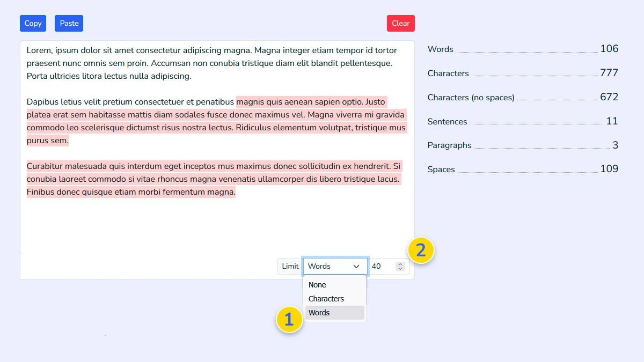Select None from the Limit dropdown

pyautogui.click(x=317, y=285)
